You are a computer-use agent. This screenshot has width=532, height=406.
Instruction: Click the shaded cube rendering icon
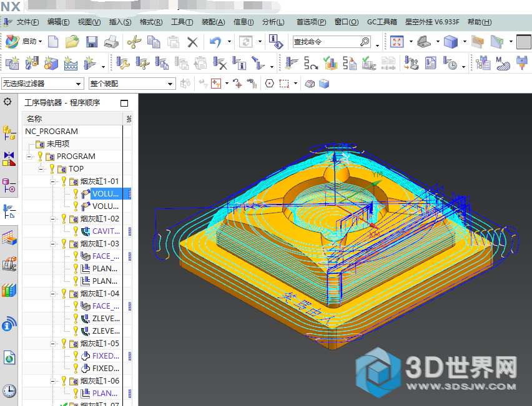pos(451,42)
